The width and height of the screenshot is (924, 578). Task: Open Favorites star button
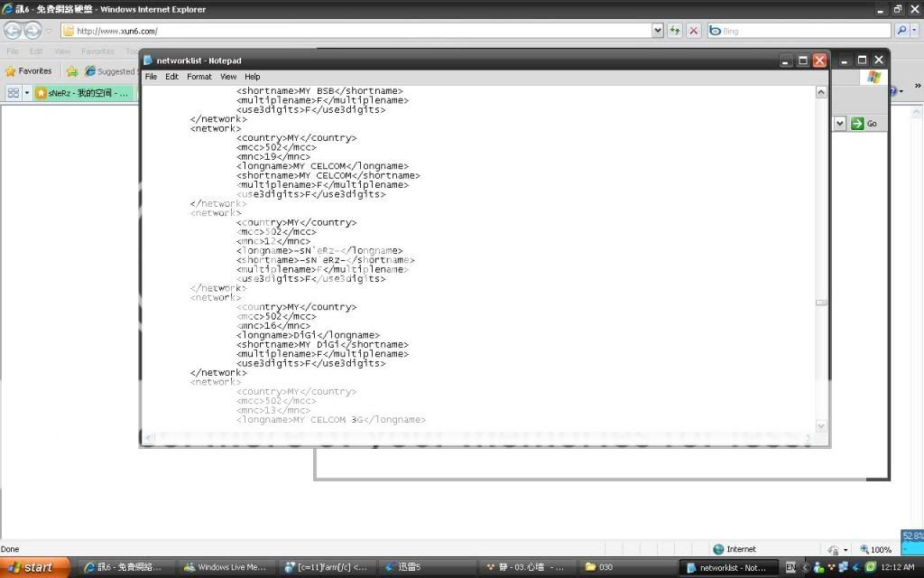click(29, 70)
